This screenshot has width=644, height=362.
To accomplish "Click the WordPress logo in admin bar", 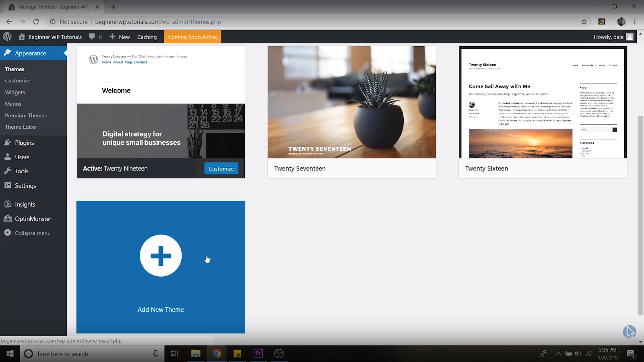I will [7, 37].
